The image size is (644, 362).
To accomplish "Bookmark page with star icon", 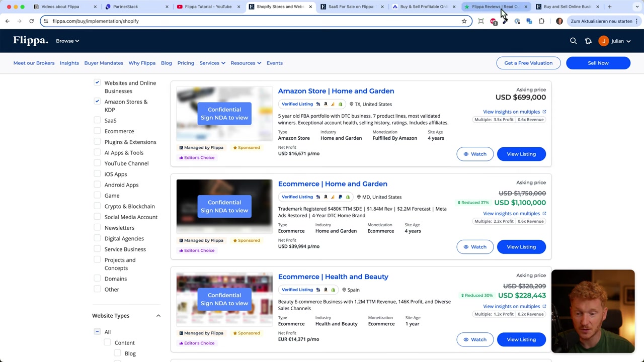I will click(464, 21).
